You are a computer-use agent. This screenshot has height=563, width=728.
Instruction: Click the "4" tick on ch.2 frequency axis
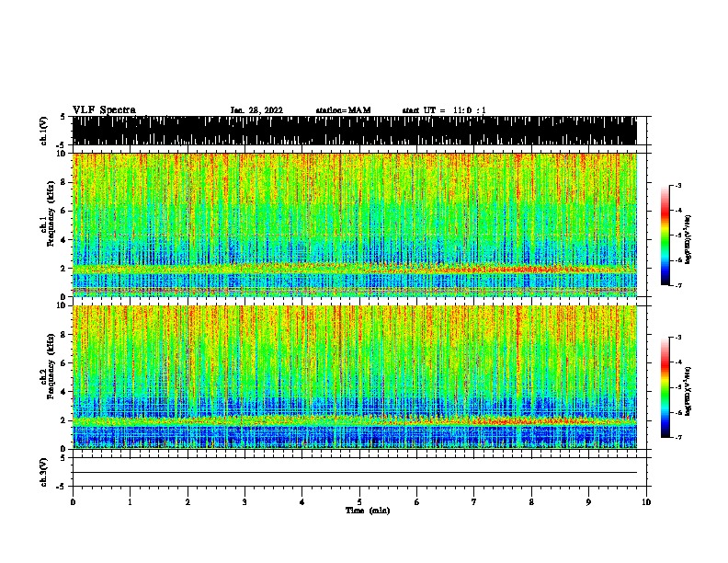click(x=63, y=392)
